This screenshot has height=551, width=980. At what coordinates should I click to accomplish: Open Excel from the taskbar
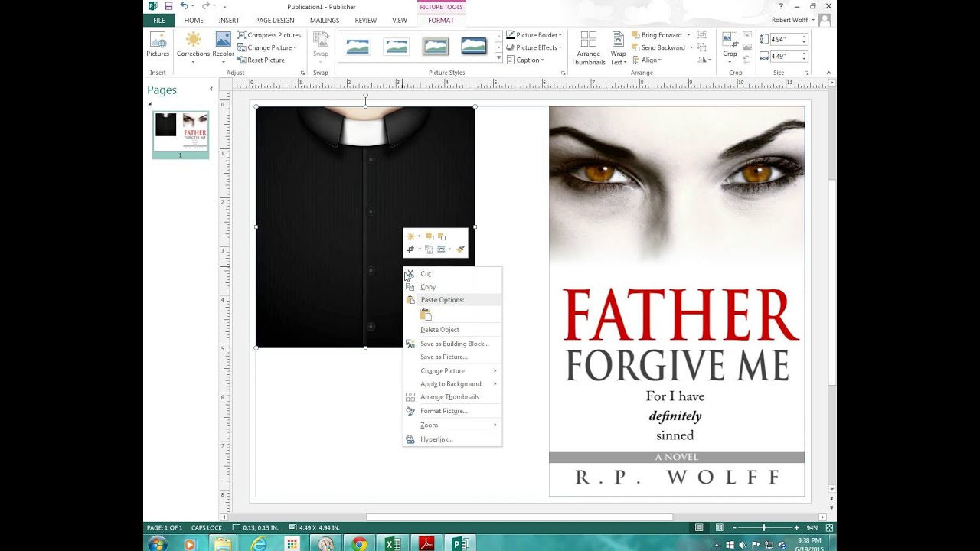[x=393, y=544]
